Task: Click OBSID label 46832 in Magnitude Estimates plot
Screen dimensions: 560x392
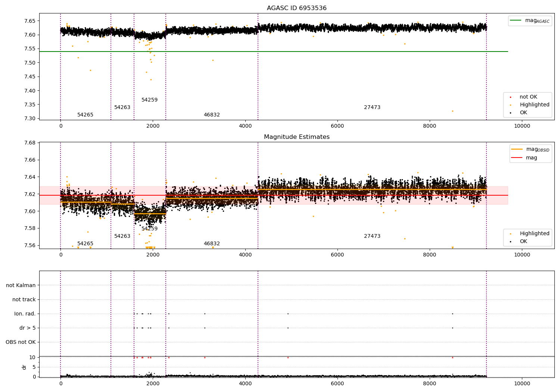Action: tap(212, 244)
